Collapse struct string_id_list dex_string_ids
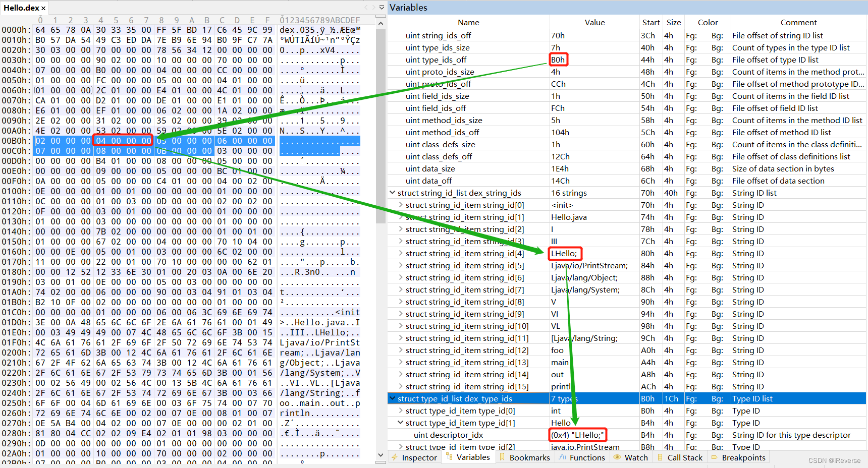The height and width of the screenshot is (468, 868). (393, 193)
